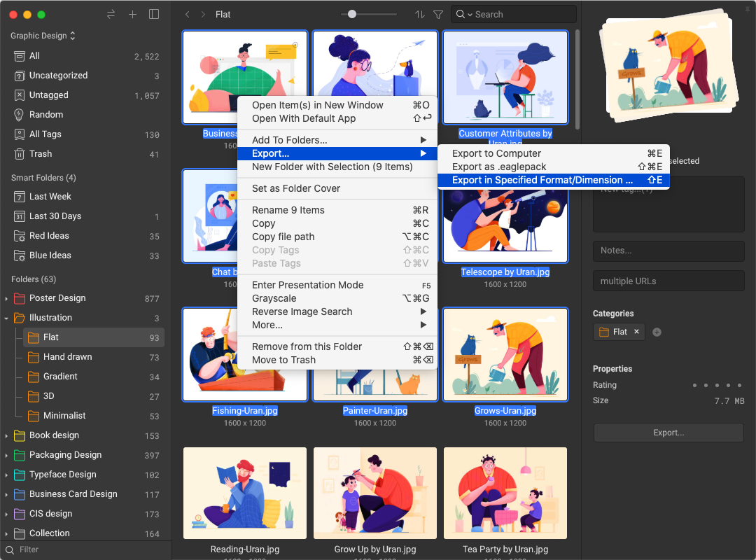
Task: Click the add category plus icon
Action: (657, 332)
